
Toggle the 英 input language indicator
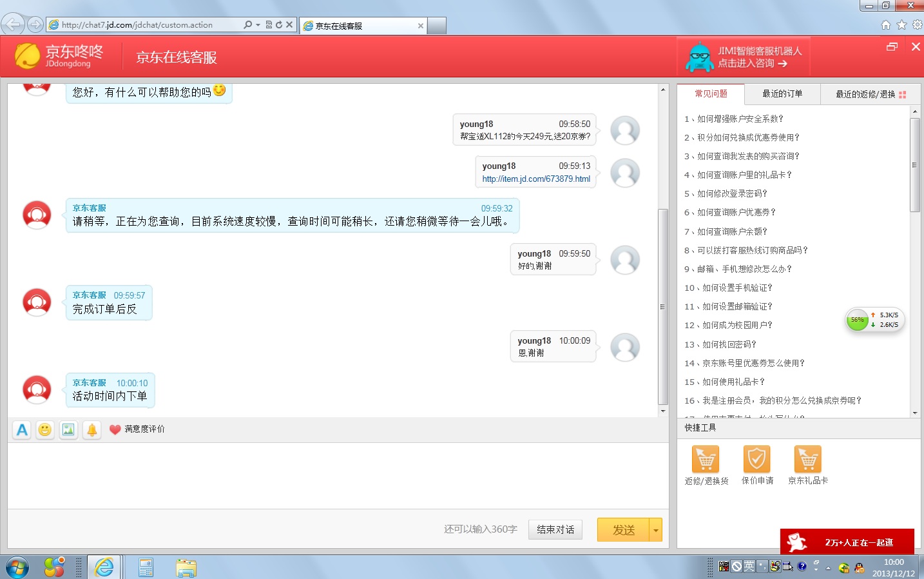749,566
